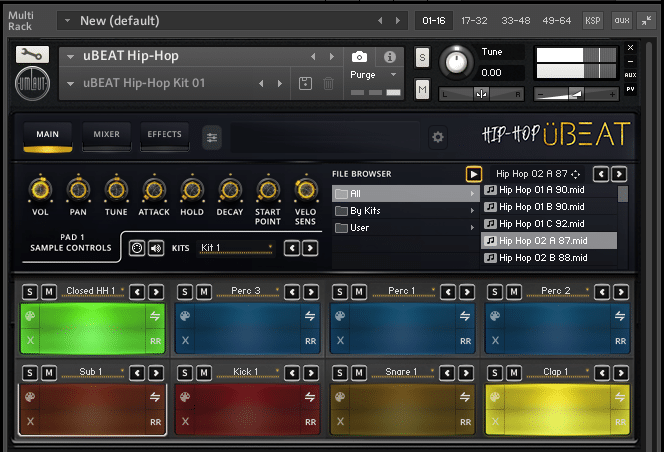Toggle MIDI learn icon for Pad 1

coord(137,248)
